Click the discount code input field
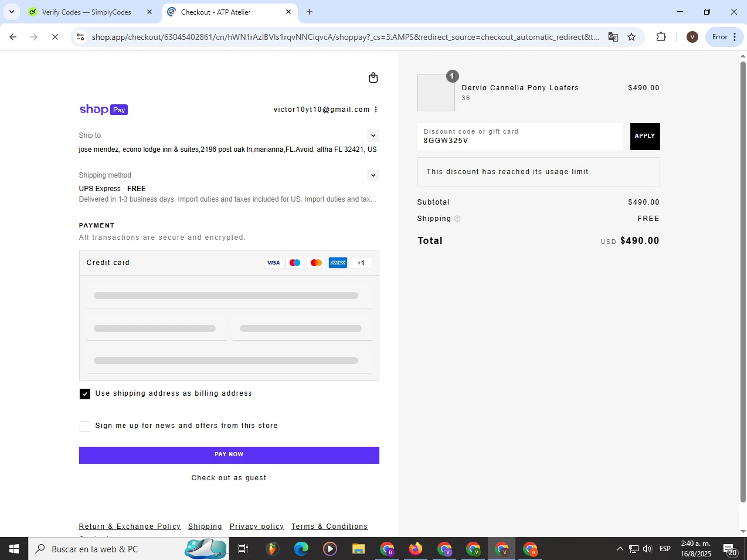The image size is (747, 560). point(520,136)
